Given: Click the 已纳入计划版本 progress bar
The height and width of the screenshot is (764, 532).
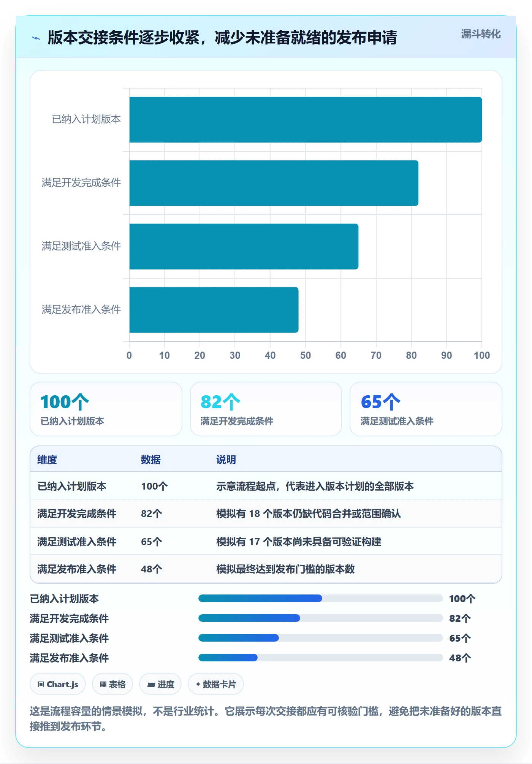Looking at the screenshot, I should (x=320, y=598).
